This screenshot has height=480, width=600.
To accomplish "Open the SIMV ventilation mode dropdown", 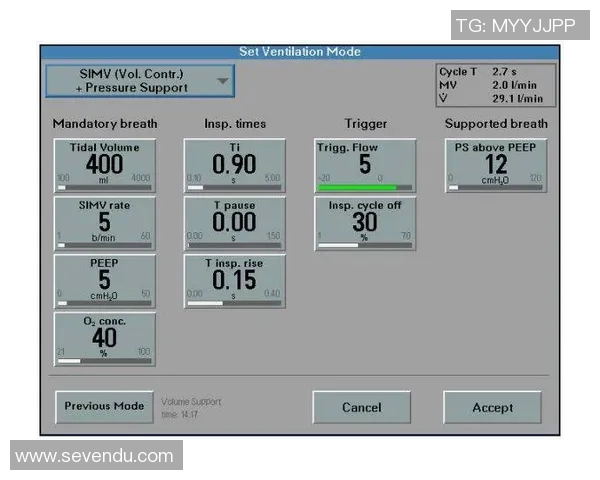I will (140, 80).
